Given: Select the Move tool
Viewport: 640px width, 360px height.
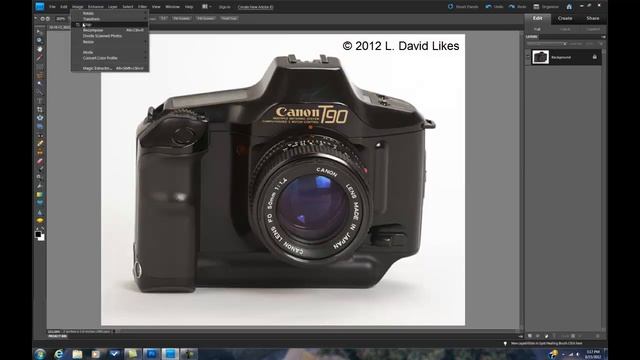Looking at the screenshot, I should [x=40, y=31].
